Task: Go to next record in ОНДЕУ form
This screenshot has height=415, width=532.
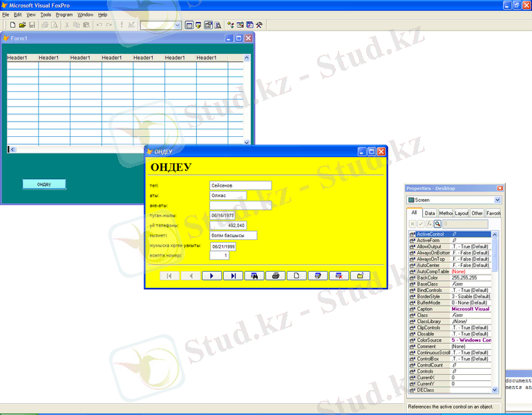Action: (x=211, y=275)
